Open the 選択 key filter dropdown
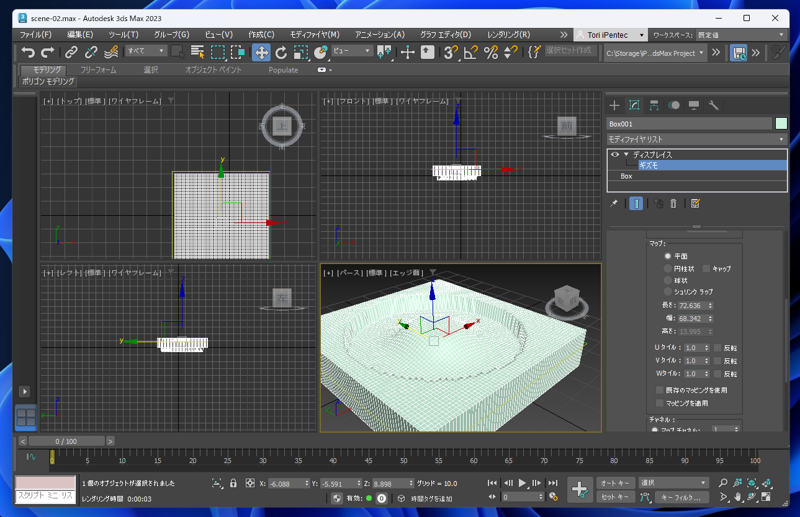Image resolution: width=800 pixels, height=517 pixels. click(x=672, y=483)
